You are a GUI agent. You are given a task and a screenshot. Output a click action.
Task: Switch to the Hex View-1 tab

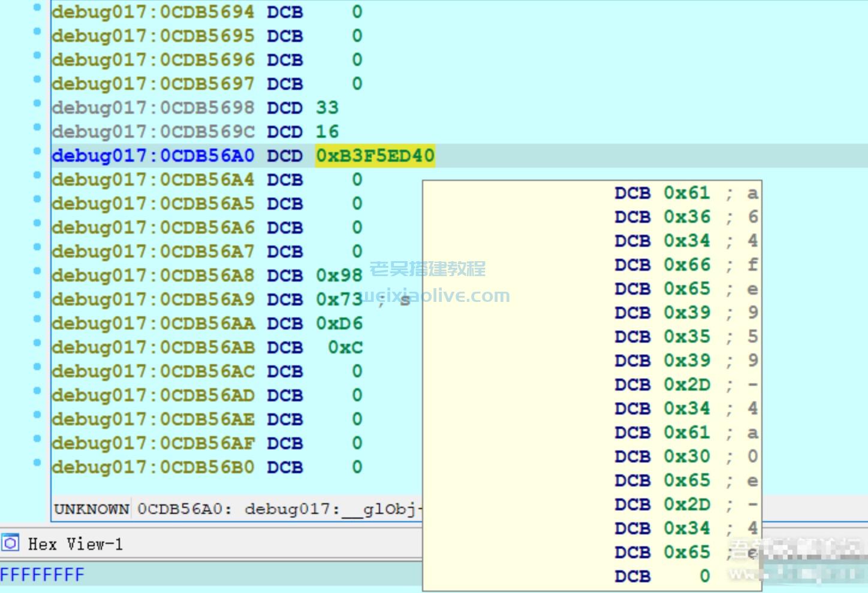click(75, 544)
